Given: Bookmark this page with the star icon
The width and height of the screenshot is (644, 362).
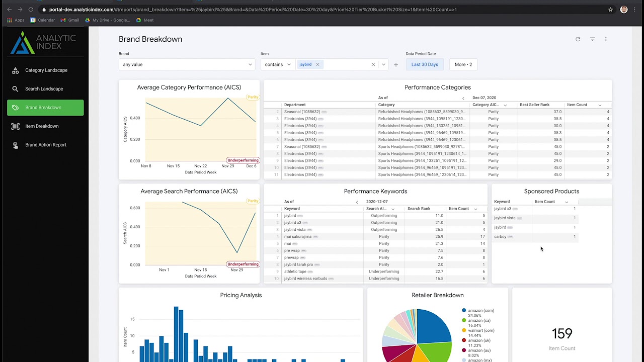Looking at the screenshot, I should (x=610, y=10).
